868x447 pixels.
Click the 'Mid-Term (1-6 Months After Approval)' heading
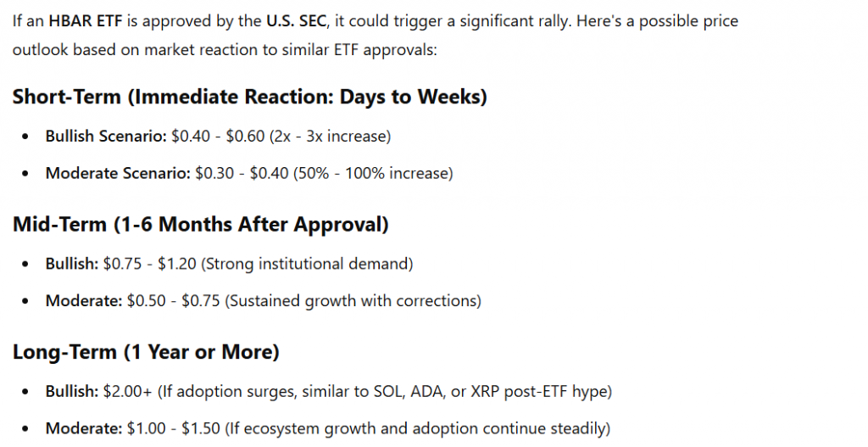tap(200, 224)
